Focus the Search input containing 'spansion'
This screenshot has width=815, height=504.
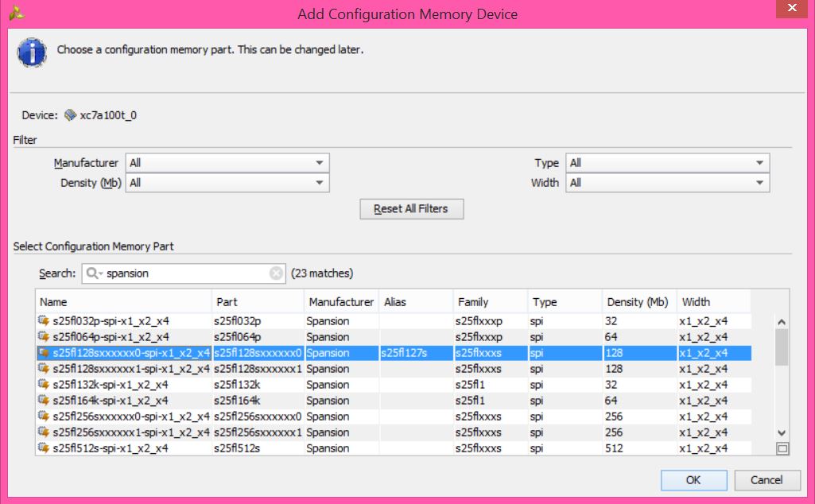[184, 273]
